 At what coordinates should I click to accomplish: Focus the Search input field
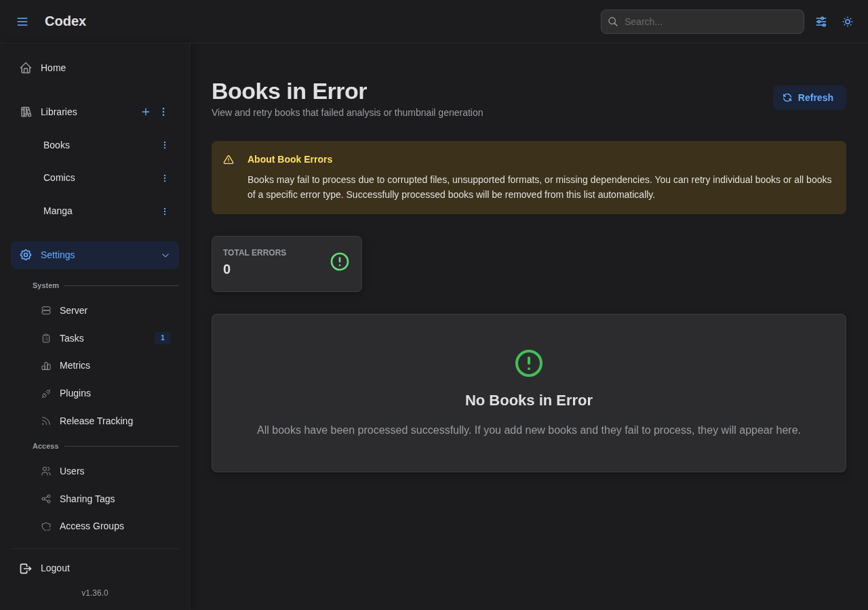(703, 22)
